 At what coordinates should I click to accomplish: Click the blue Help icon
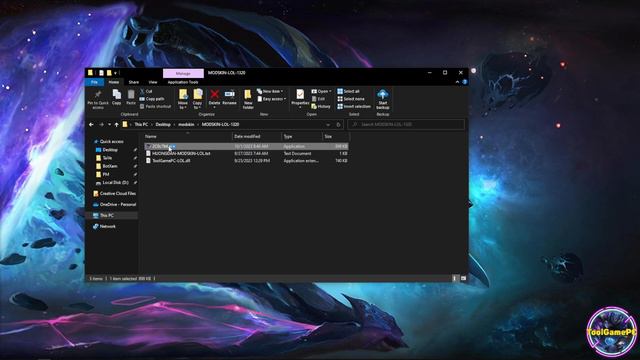pos(464,82)
